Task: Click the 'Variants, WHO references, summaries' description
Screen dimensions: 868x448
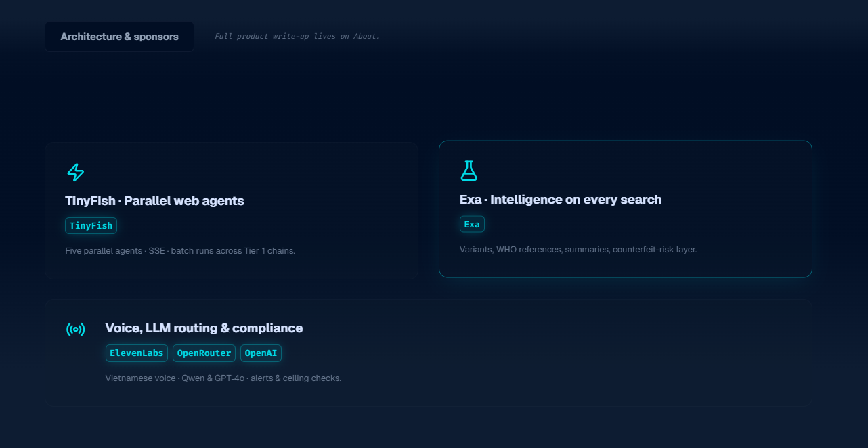Action: (x=578, y=249)
